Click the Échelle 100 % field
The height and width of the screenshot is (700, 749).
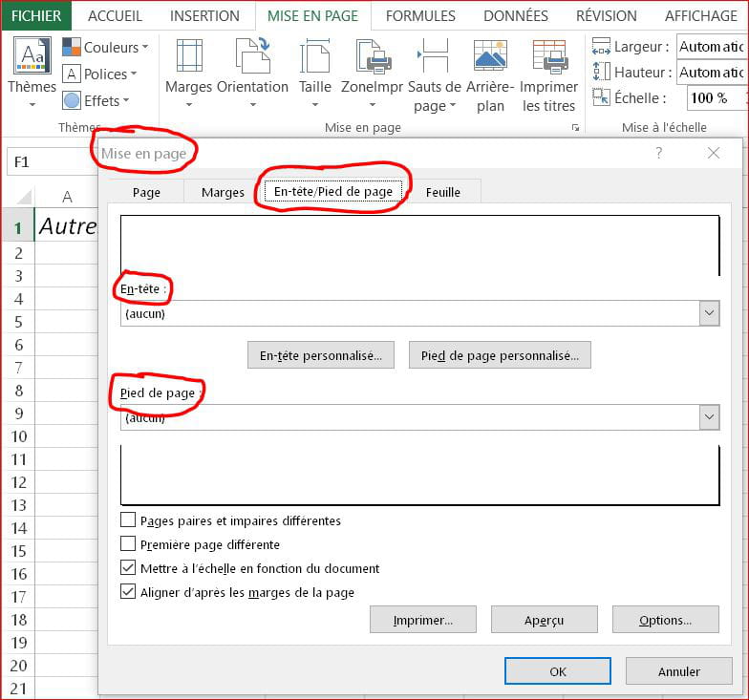tap(716, 97)
